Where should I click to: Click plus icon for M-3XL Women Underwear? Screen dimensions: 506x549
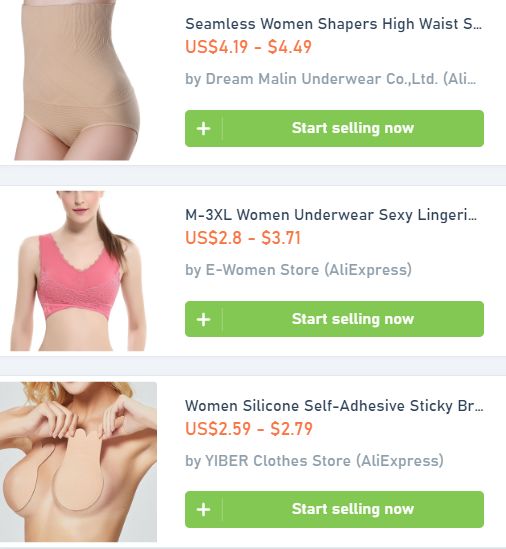(x=203, y=319)
